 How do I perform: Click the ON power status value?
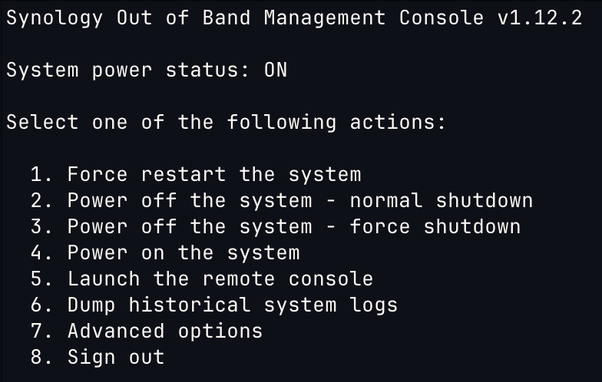tap(276, 70)
